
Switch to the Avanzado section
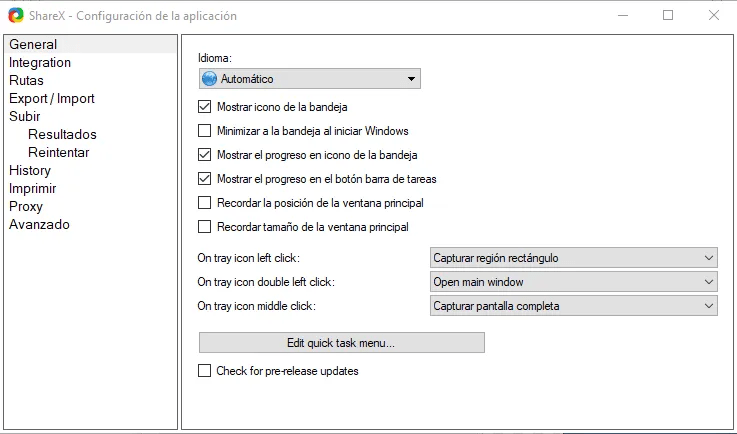(x=39, y=225)
